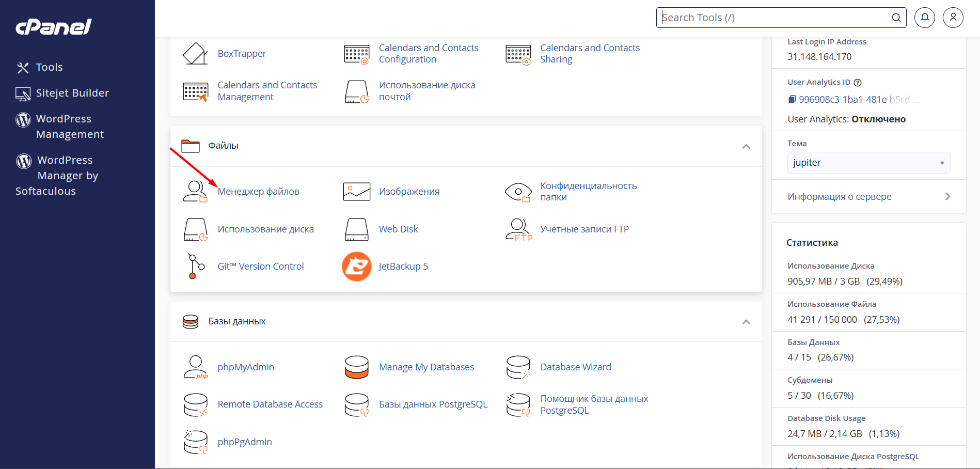
Task: Click the Файлы section heading
Action: [x=223, y=146]
